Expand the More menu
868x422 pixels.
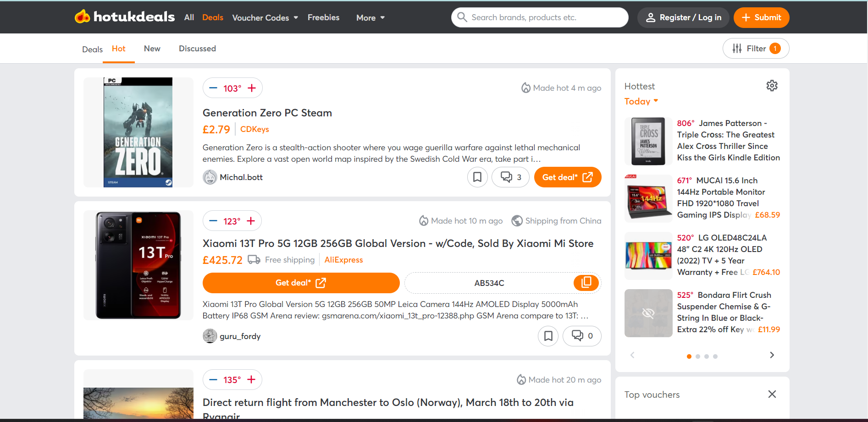(370, 17)
